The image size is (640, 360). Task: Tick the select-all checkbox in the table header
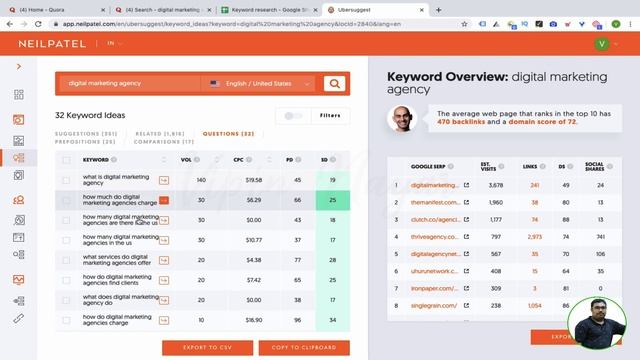click(x=66, y=160)
